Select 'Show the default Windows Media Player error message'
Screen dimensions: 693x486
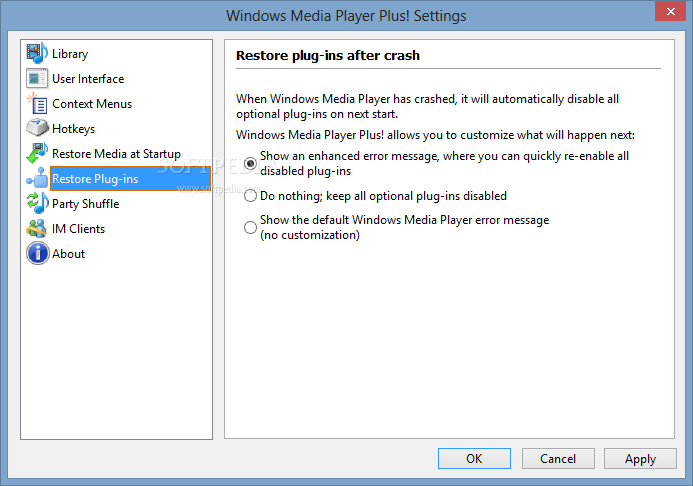(x=251, y=227)
